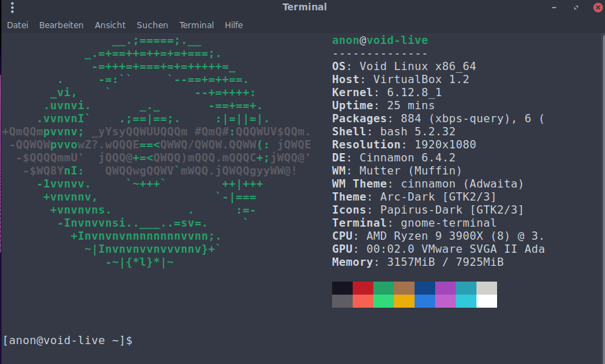This screenshot has width=605, height=364.
Task: Click the Terminal title in the title bar
Action: (305, 8)
